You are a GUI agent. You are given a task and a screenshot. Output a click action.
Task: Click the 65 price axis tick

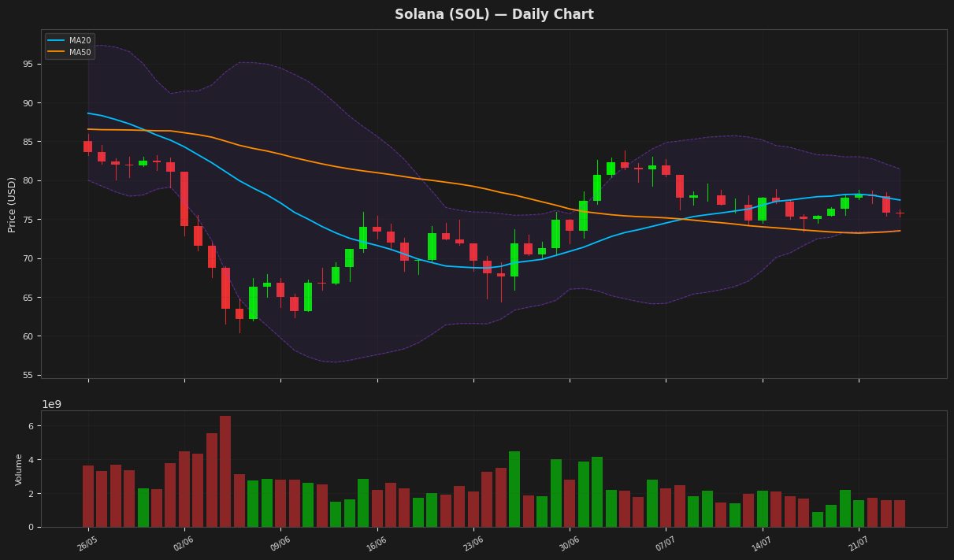(29, 298)
